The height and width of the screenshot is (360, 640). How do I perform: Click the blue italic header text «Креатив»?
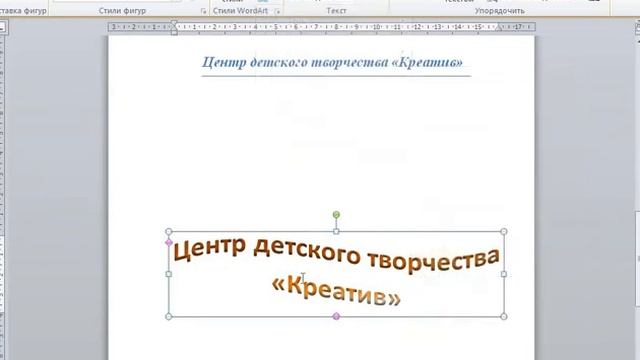tap(427, 62)
